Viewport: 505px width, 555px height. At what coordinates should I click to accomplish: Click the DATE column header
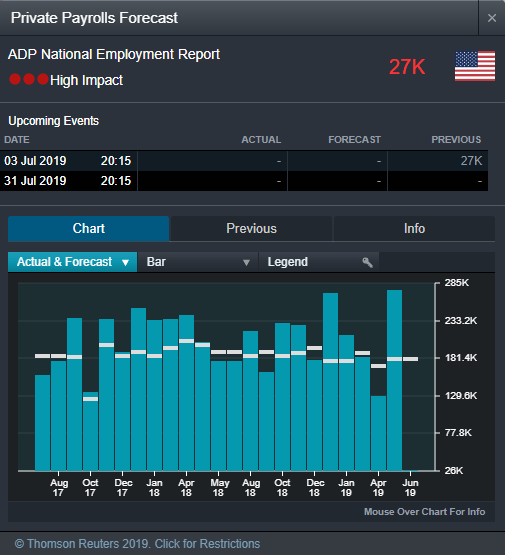pyautogui.click(x=17, y=140)
